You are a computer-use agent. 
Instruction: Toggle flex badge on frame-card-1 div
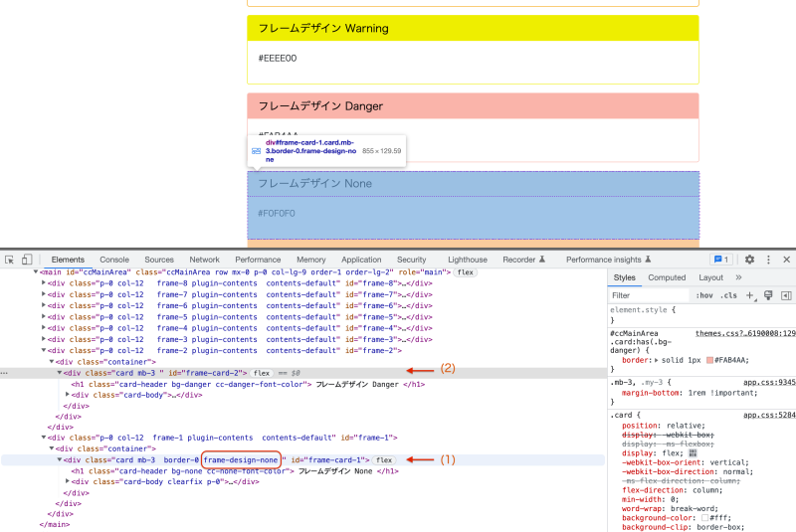pos(384,460)
